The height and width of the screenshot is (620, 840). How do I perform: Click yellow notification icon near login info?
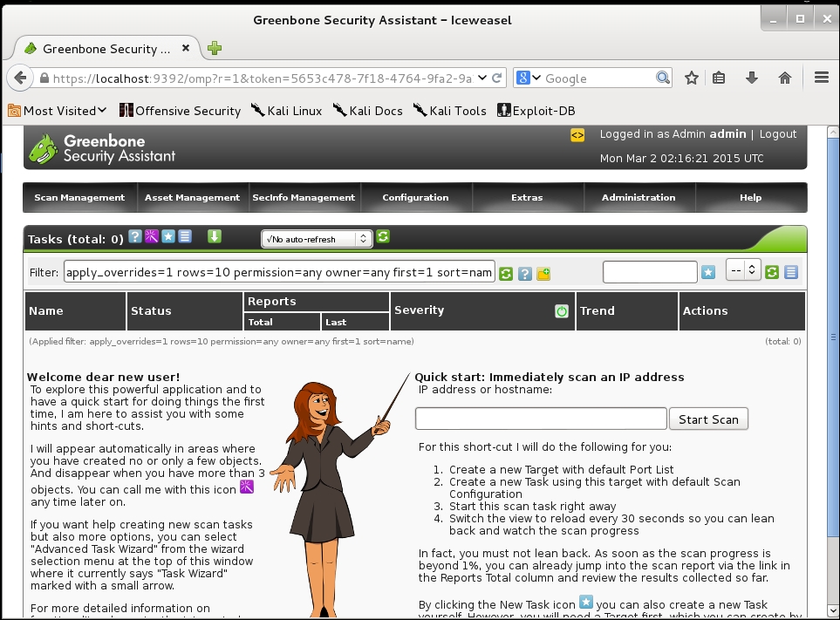[577, 135]
